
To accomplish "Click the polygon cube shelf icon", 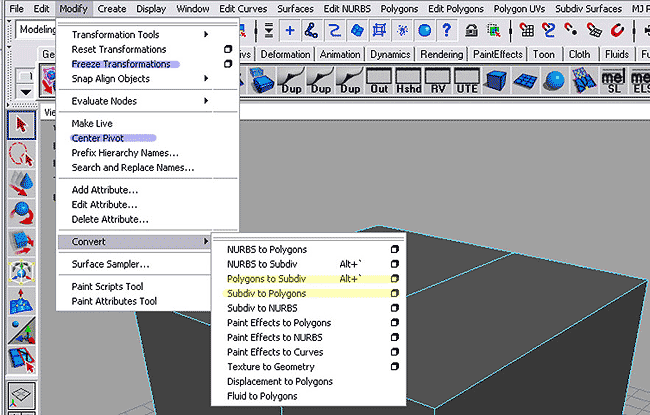I will click(496, 81).
